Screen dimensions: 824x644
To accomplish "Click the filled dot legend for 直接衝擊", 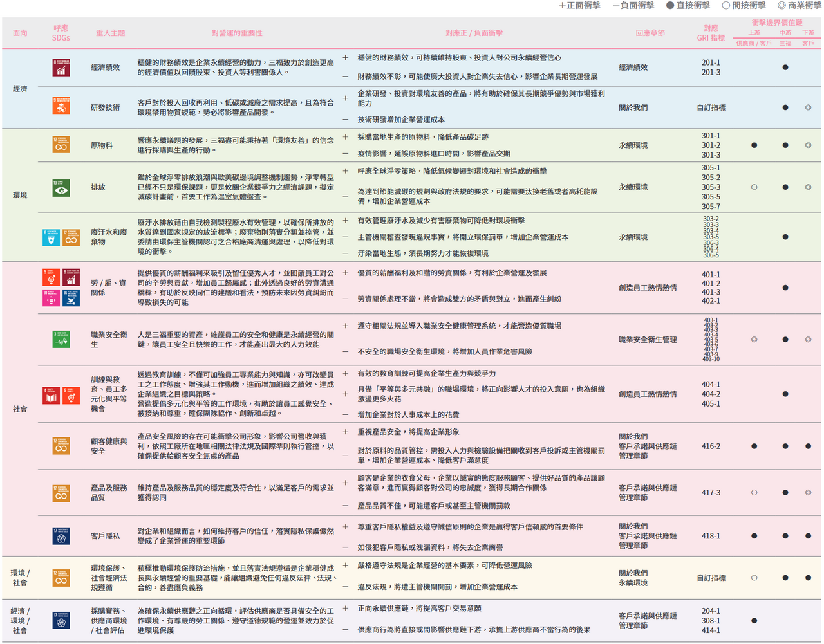I will pos(670,6).
